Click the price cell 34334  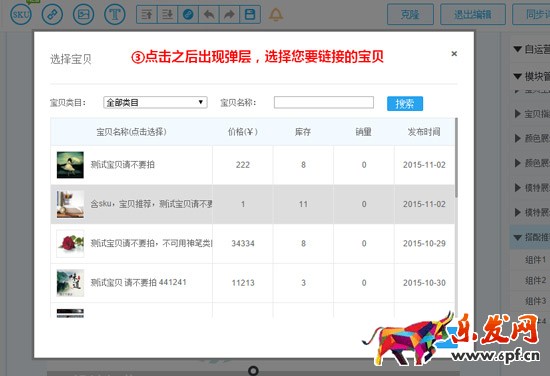(x=243, y=243)
